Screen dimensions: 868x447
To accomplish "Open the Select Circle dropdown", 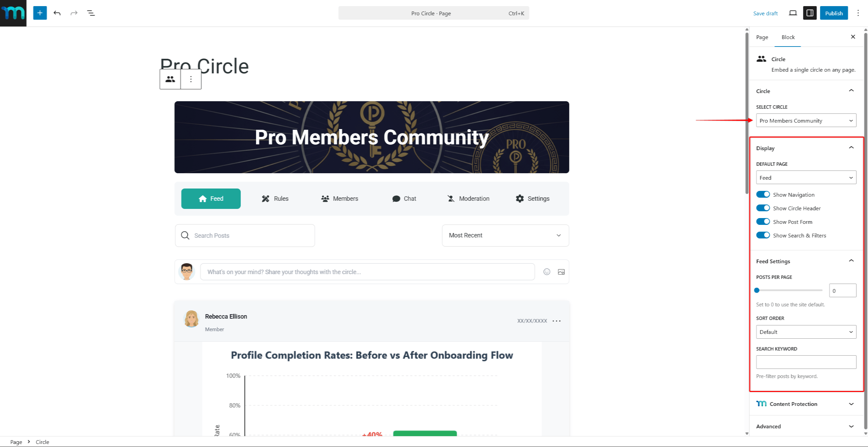I will pos(806,120).
